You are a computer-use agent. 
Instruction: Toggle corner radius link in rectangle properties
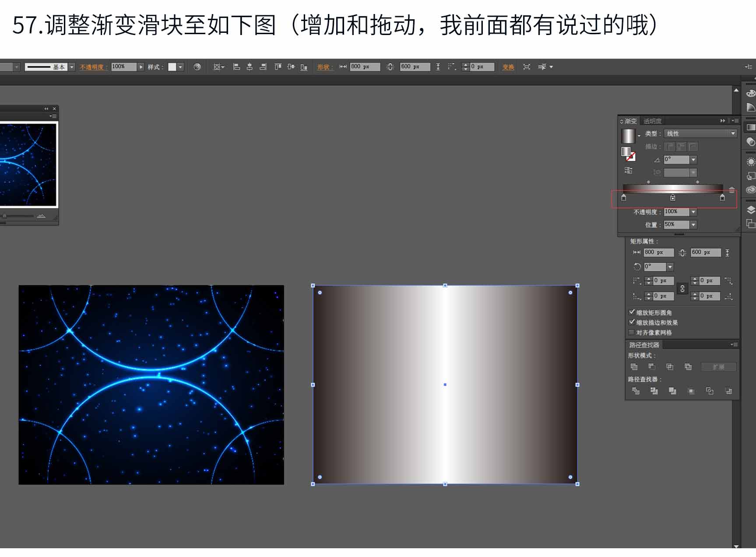[x=682, y=289]
